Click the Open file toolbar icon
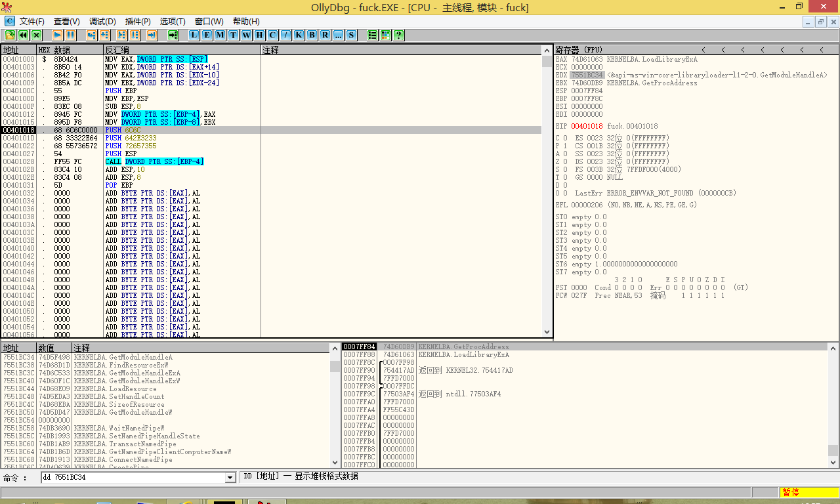 [10, 35]
